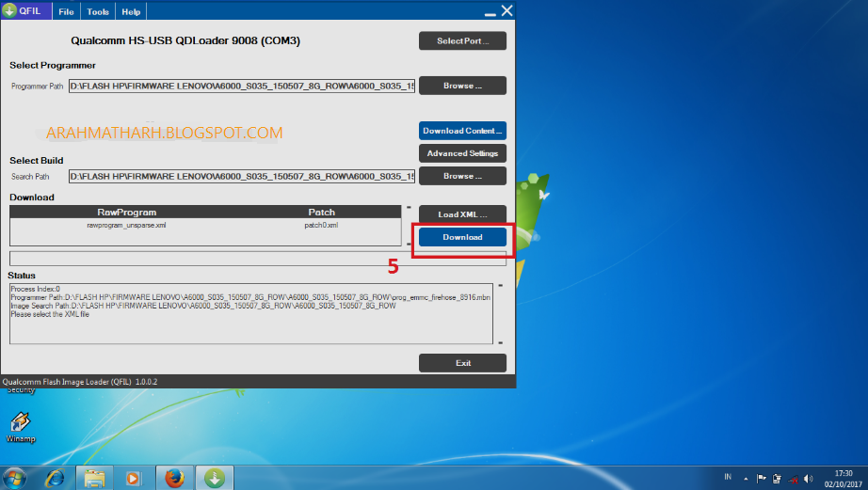Click the IN input language indicator
The image size is (868, 490).
click(728, 477)
